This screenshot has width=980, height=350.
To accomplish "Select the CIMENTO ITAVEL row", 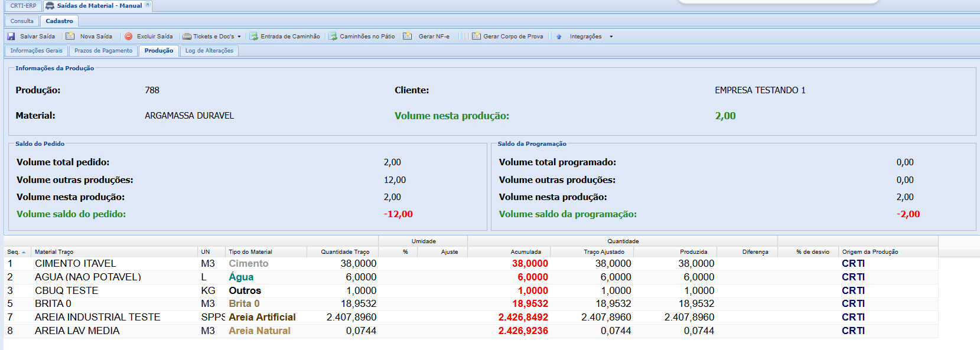I will [471, 264].
